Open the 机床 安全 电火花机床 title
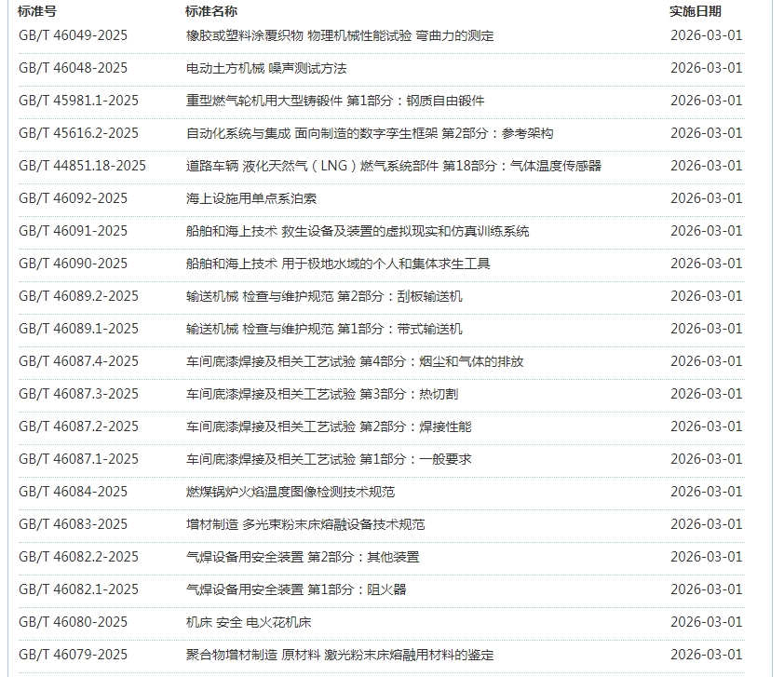This screenshot has width=784, height=677. coord(254,622)
